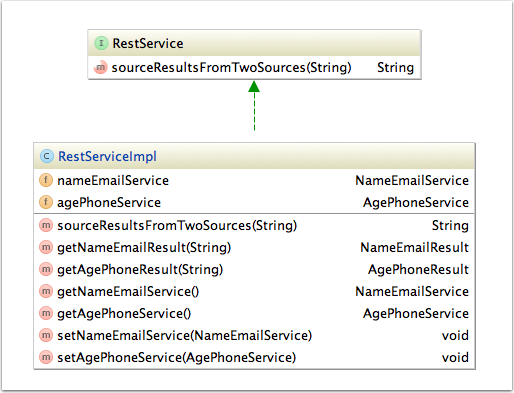514x393 pixels.
Task: Click String return type in RestServiceImpl
Action: 450,226
